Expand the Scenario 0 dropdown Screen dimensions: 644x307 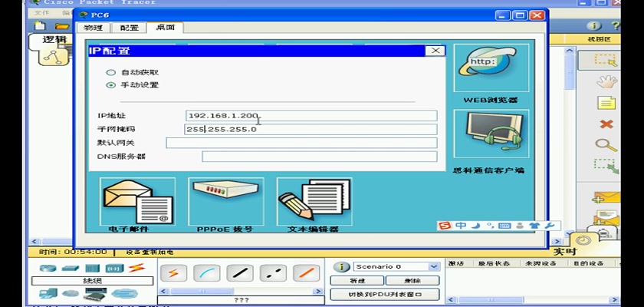click(x=434, y=266)
